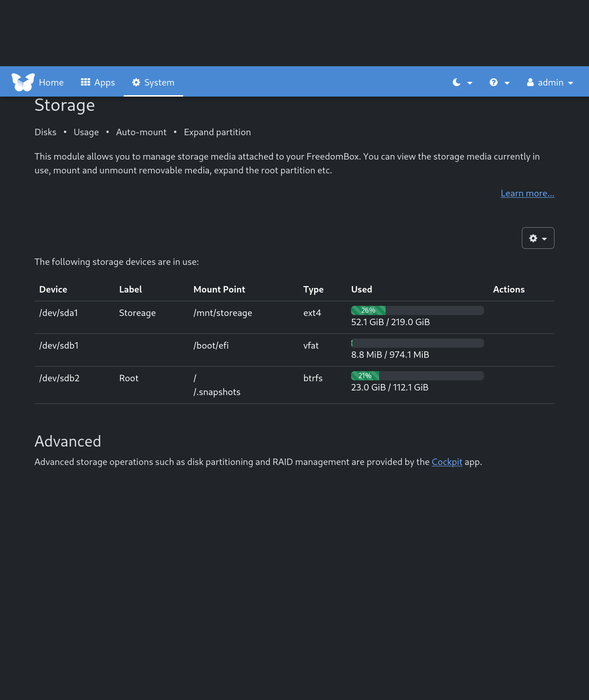Click the /boot/efi usage progress bar
The width and height of the screenshot is (589, 700).
coord(417,343)
